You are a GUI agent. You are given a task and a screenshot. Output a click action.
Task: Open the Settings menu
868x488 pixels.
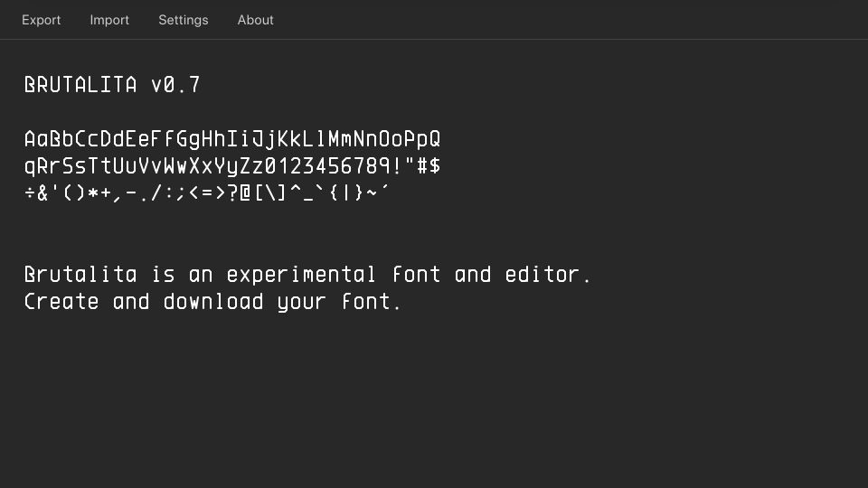tap(184, 20)
